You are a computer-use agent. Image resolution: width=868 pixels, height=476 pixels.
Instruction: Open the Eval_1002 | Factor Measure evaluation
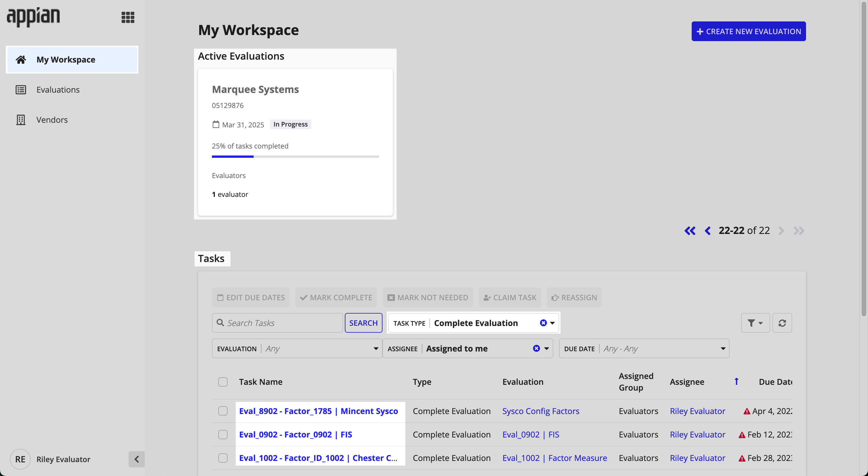click(x=555, y=458)
